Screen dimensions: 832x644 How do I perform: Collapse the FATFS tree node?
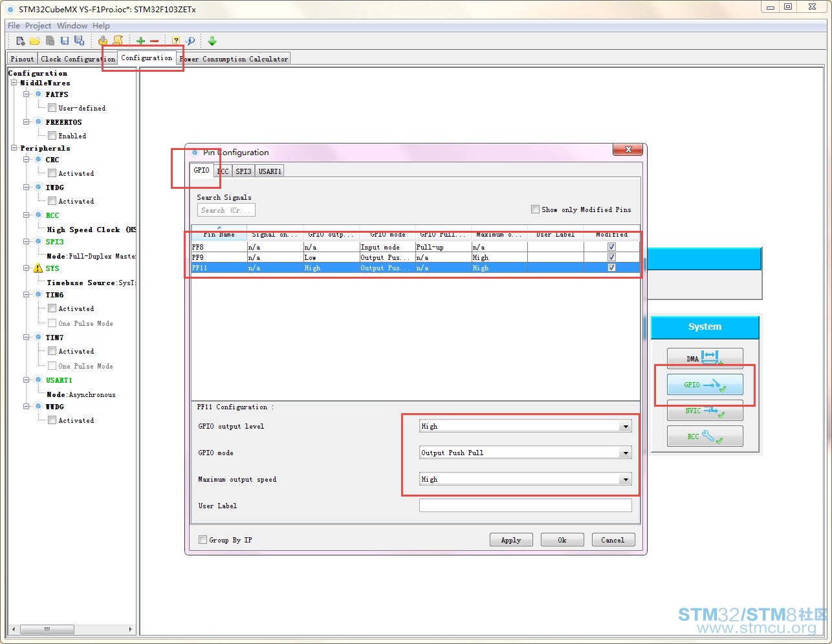(27, 94)
